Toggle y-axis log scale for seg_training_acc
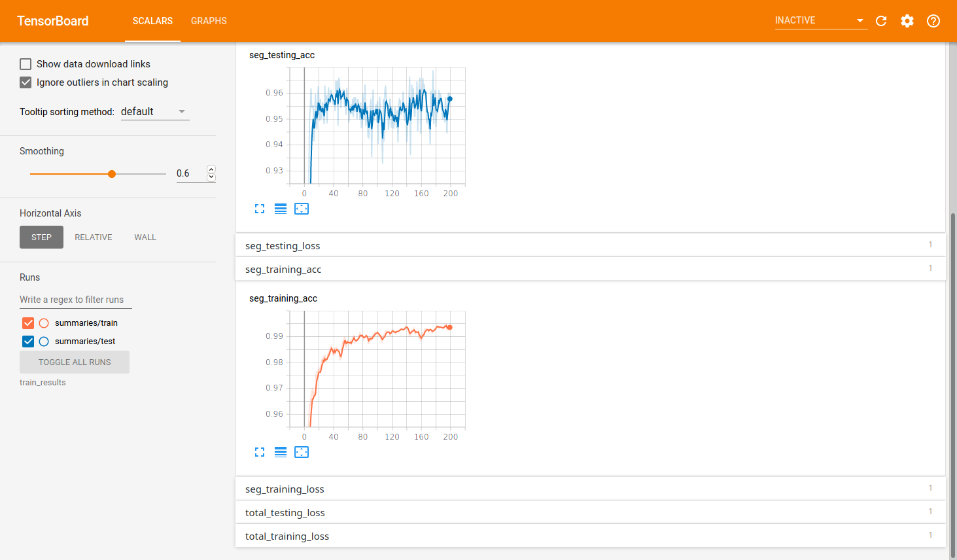 point(281,452)
